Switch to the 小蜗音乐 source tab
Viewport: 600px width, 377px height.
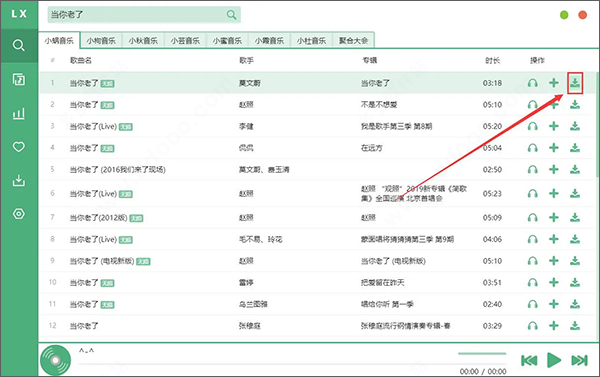click(x=59, y=40)
